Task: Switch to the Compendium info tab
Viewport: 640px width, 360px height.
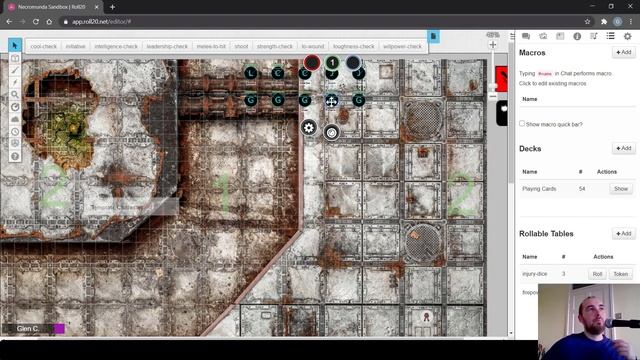Action: tap(577, 36)
